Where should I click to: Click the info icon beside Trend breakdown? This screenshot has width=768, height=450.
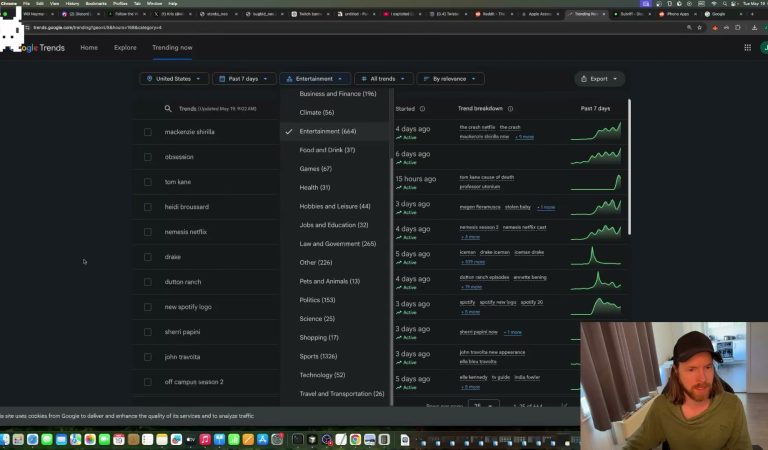pos(510,109)
